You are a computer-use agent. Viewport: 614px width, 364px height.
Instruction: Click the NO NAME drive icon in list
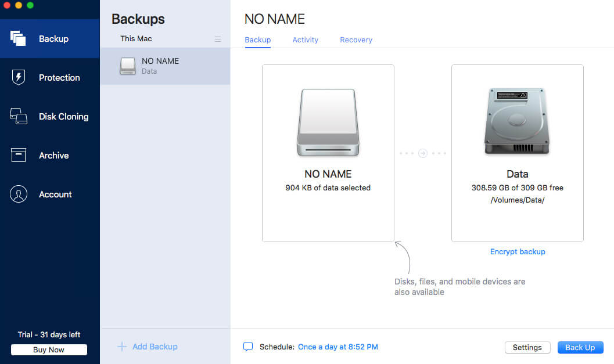(128, 66)
